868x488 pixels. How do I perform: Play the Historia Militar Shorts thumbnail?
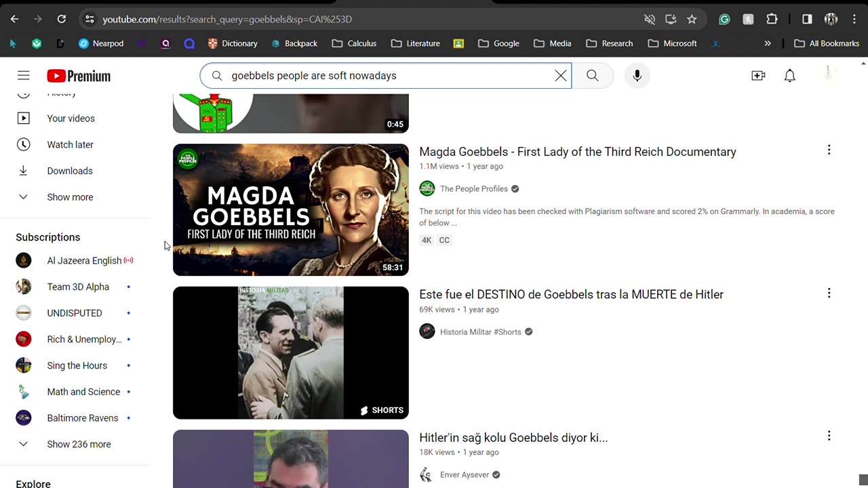coord(291,353)
